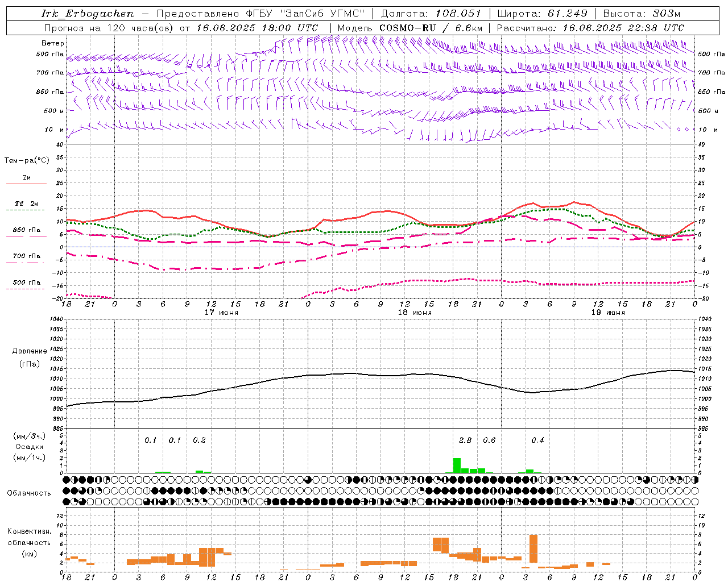
Task: Click the 2м temperature legend line sample
Action: pyautogui.click(x=26, y=184)
